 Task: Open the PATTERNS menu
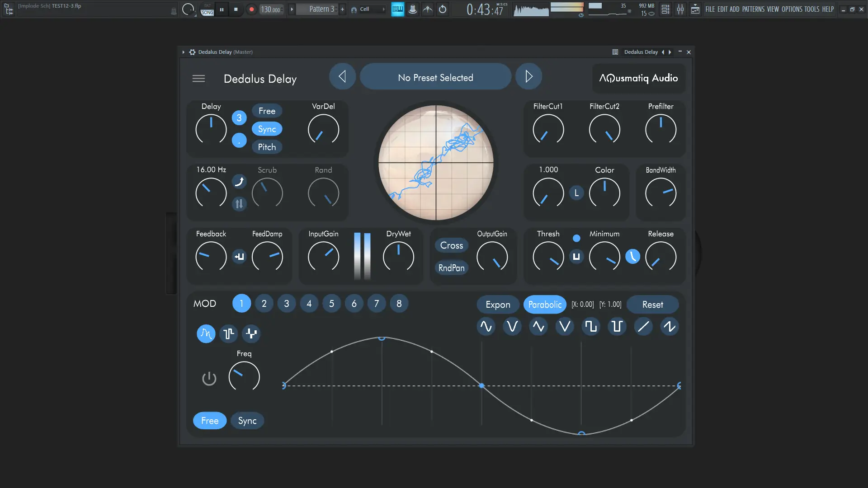pos(753,9)
